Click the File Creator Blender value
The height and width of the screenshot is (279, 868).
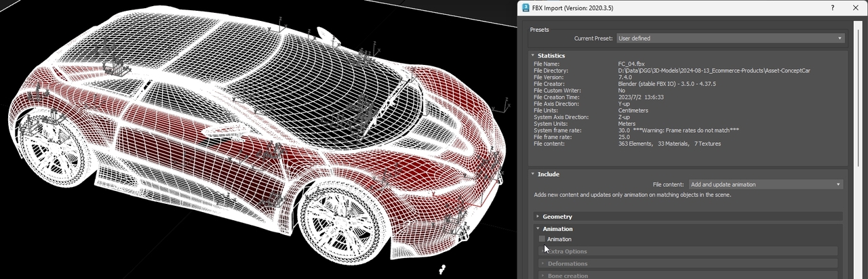[667, 84]
